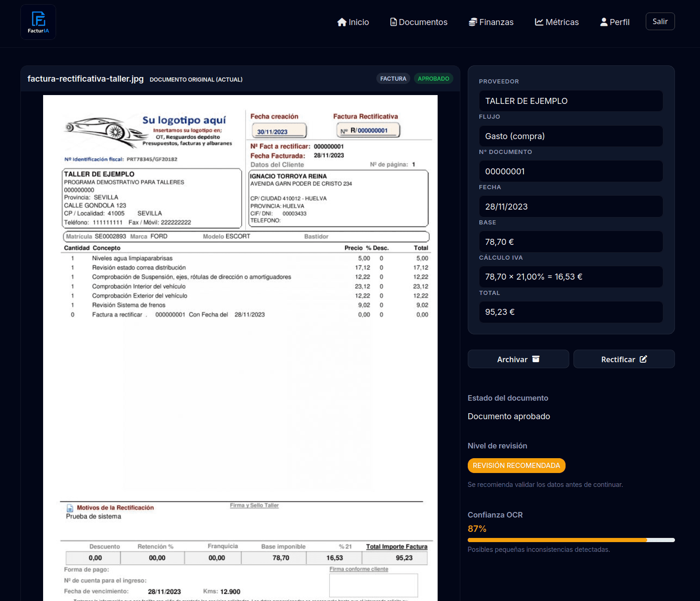Image resolution: width=700 pixels, height=601 pixels.
Task: Click the Nivel de revisión heading
Action: pyautogui.click(x=497, y=446)
